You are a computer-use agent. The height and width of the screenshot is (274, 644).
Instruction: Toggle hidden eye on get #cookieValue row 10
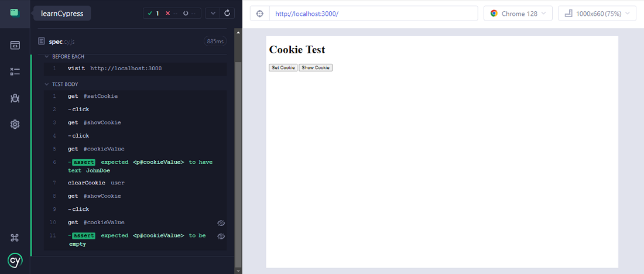point(221,223)
